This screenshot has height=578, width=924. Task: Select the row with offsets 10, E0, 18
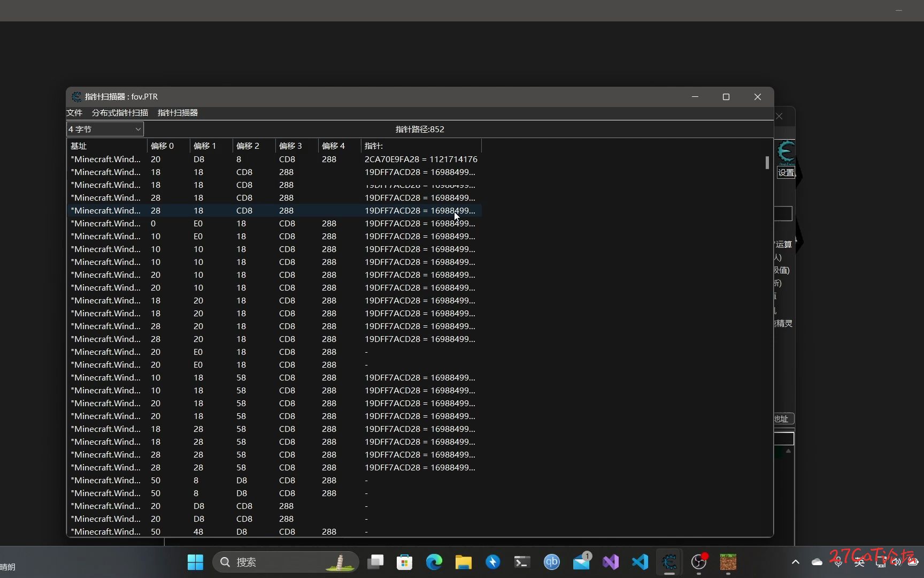[x=274, y=237]
